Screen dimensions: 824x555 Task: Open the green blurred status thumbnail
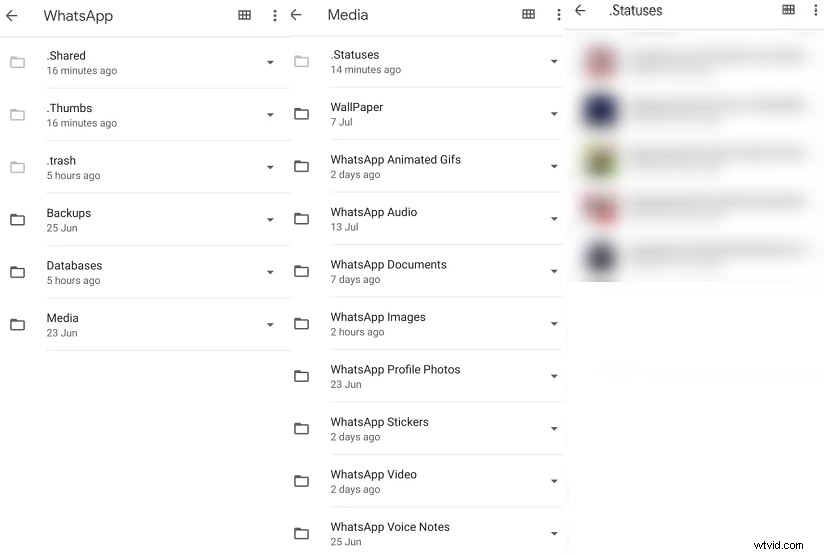[601, 160]
